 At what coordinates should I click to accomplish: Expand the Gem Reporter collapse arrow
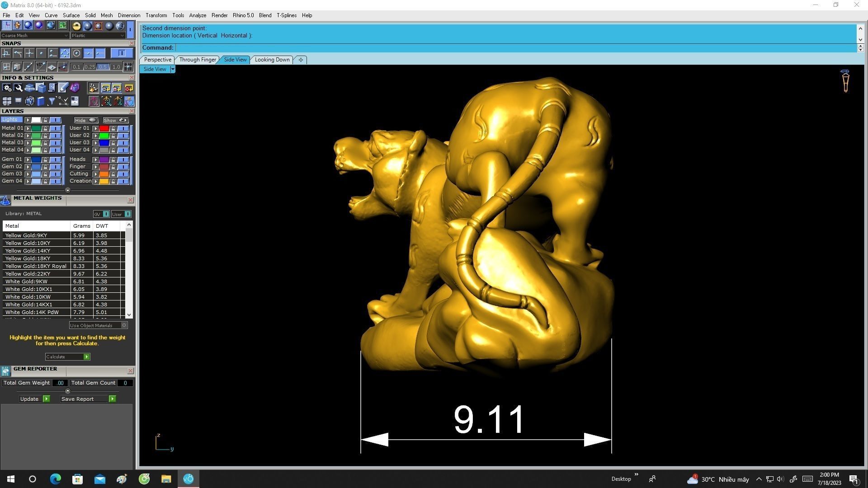pos(68,391)
